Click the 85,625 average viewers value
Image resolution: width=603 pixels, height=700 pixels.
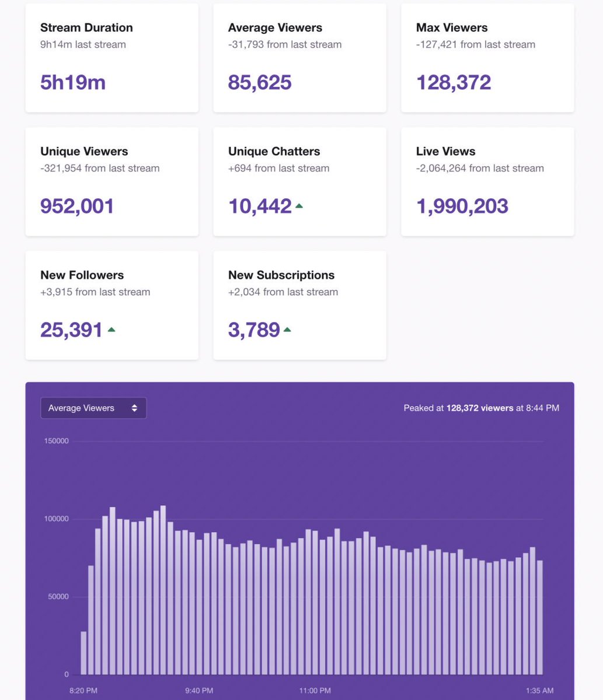coord(260,82)
